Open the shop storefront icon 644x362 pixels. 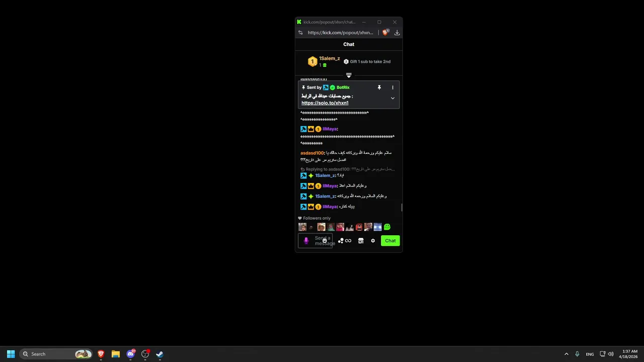[x=361, y=241]
